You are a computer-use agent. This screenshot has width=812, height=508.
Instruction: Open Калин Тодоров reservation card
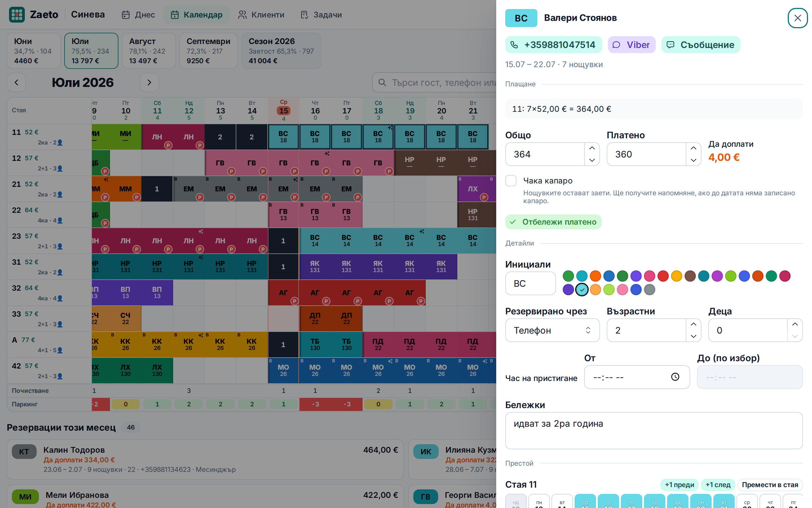pyautogui.click(x=205, y=459)
